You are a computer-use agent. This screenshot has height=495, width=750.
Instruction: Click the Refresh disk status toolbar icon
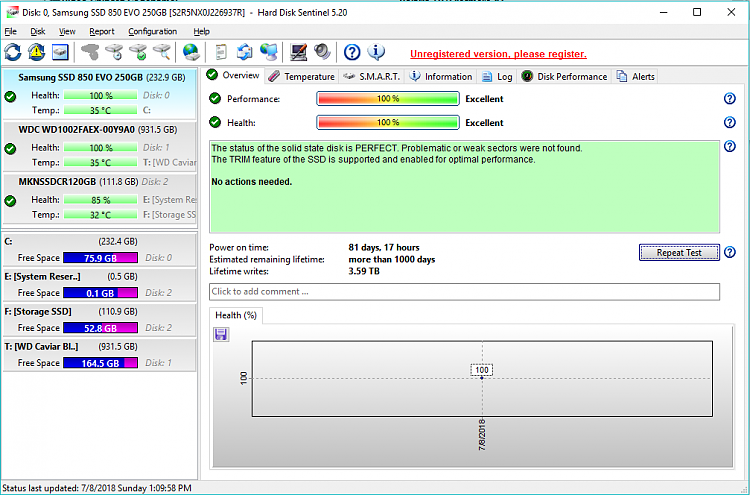click(x=13, y=52)
